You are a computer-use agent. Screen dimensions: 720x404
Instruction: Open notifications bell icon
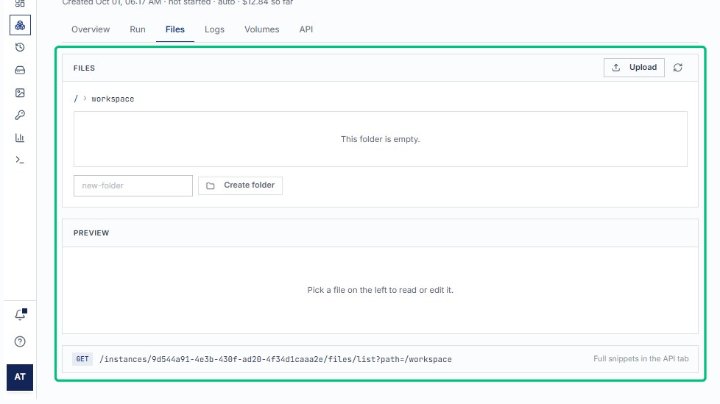20,314
